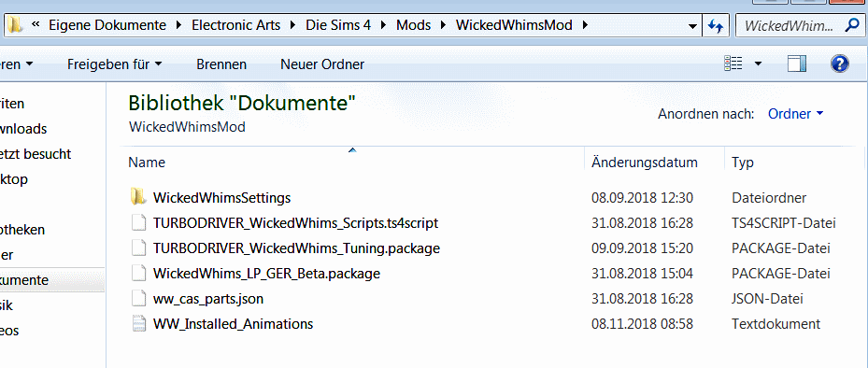Expand the arrow after WickedWhimsMod breadcrumb

[585, 25]
